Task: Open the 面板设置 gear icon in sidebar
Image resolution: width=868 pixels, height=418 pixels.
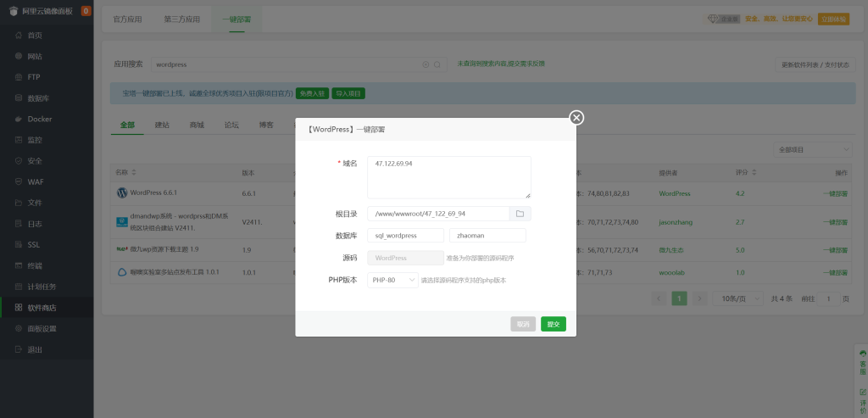Action: click(x=19, y=328)
